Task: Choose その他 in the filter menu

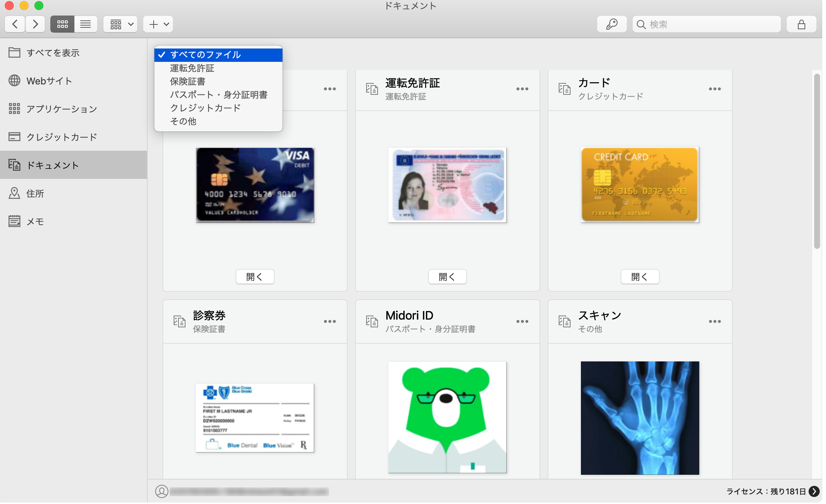Action: [x=218, y=121]
